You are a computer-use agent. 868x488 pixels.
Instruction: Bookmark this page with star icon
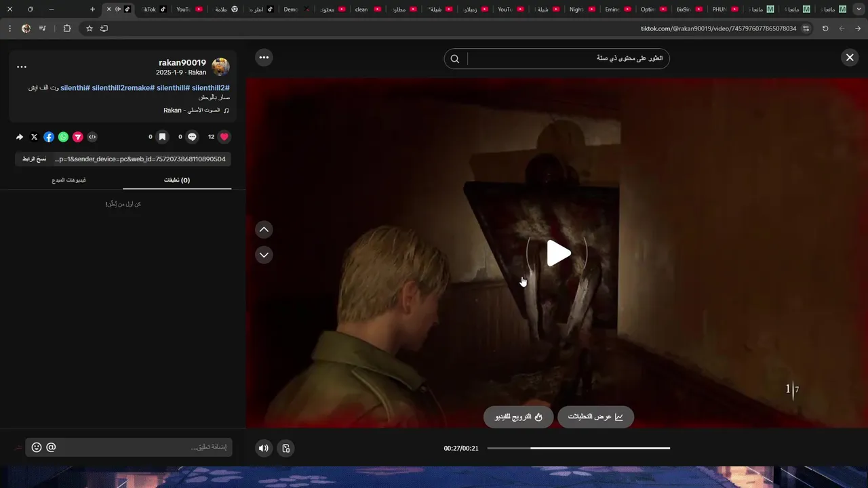pos(89,28)
